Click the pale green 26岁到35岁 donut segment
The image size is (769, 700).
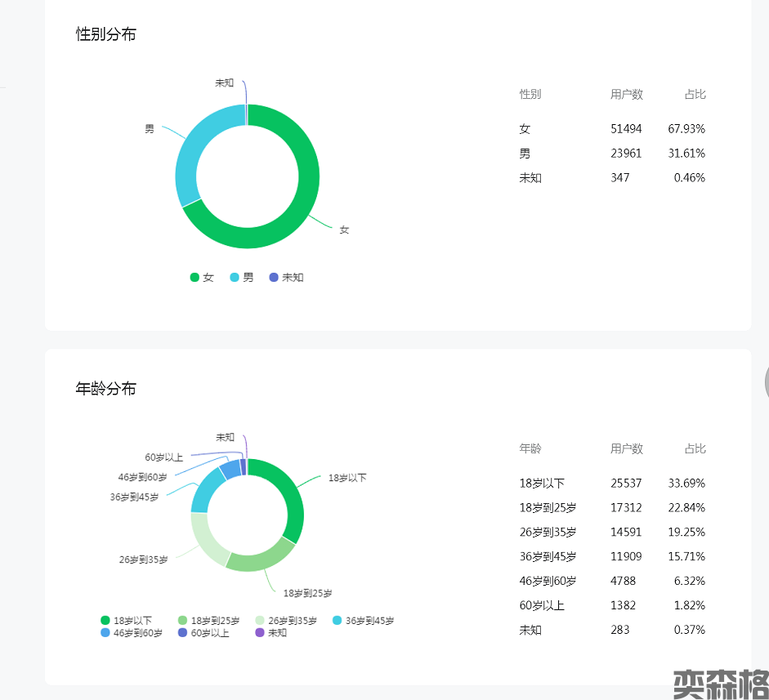tap(206, 543)
